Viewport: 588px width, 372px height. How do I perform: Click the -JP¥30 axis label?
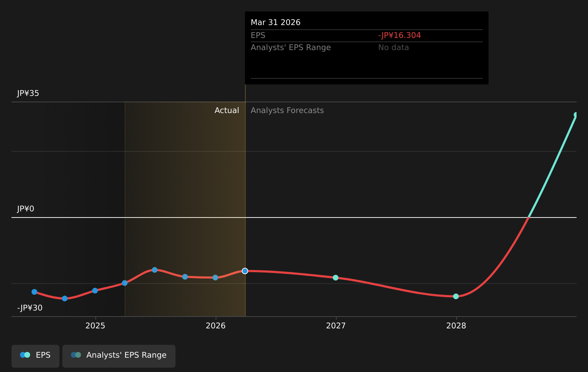tap(30, 308)
